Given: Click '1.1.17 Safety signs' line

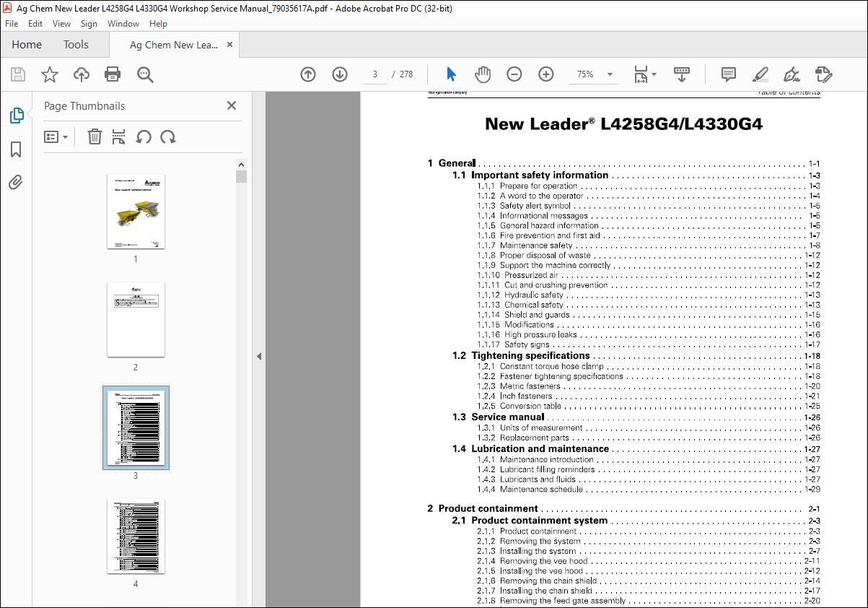Looking at the screenshot, I should pos(513,344).
